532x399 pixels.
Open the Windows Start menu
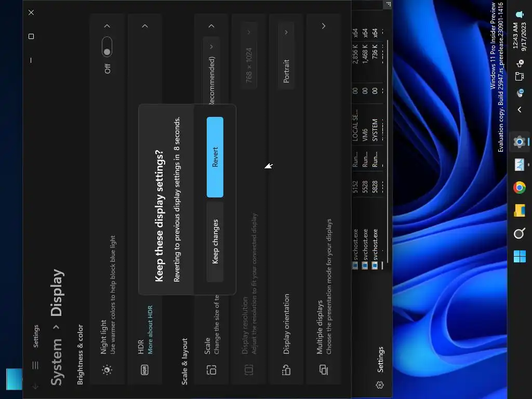point(520,257)
